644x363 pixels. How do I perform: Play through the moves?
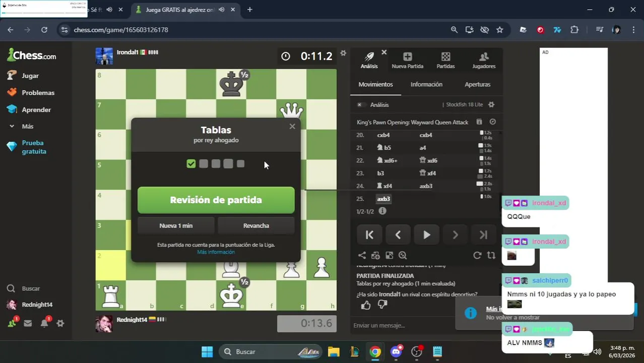427,234
